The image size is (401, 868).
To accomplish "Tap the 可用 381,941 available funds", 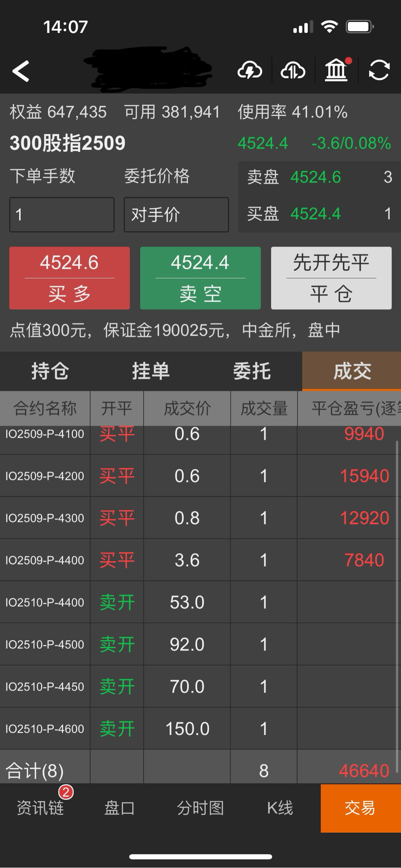I will (172, 112).
